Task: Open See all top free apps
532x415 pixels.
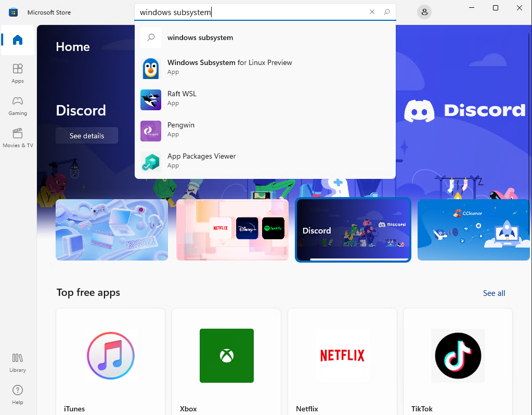Action: (494, 293)
